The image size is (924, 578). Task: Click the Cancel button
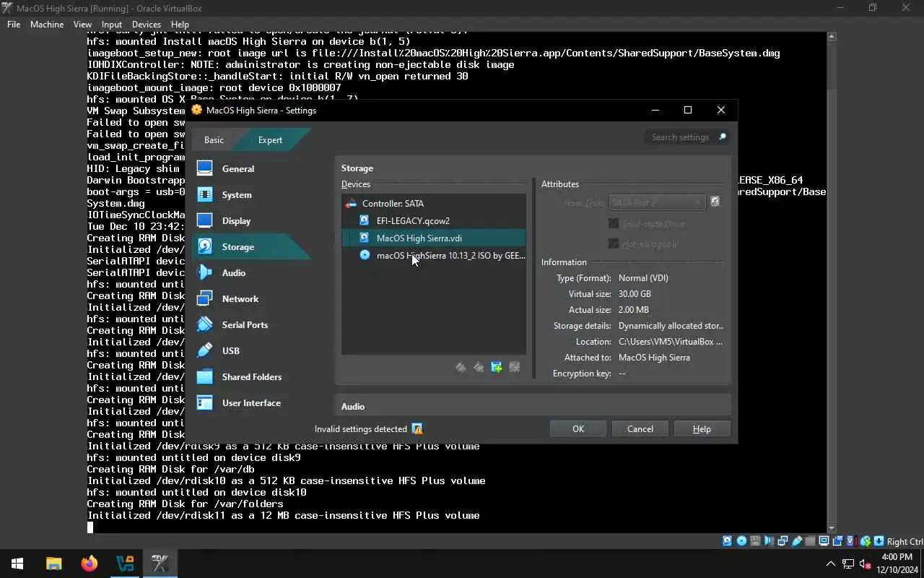(x=640, y=428)
